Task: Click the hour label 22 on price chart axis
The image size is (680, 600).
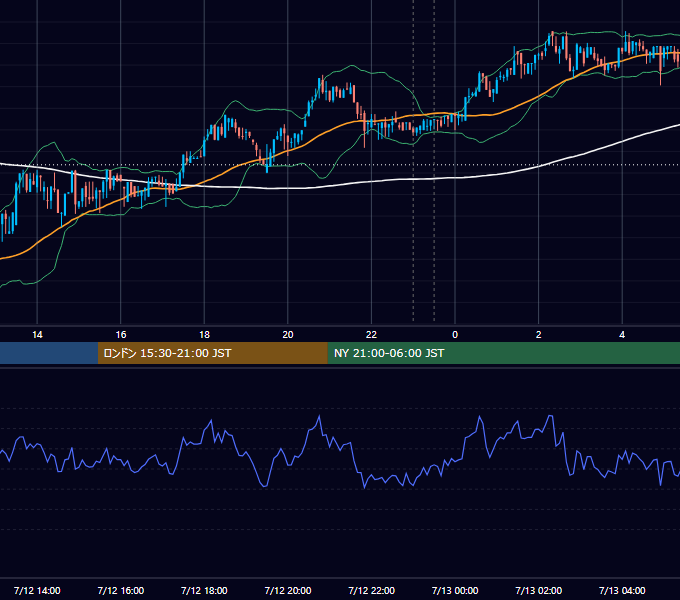Action: click(371, 335)
